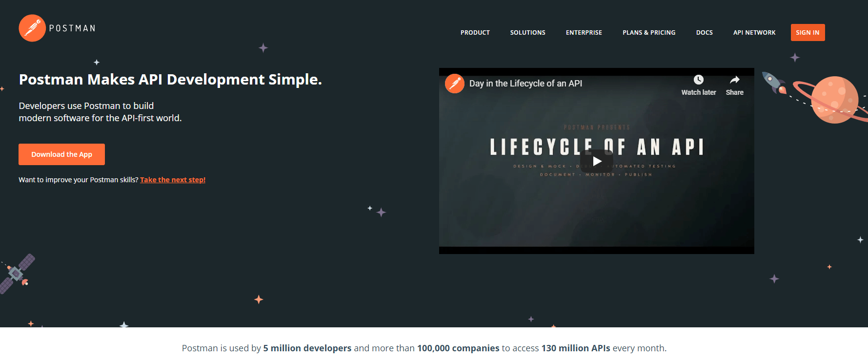This screenshot has width=868, height=363.
Task: Click the text '5 million developers'
Action: (307, 348)
